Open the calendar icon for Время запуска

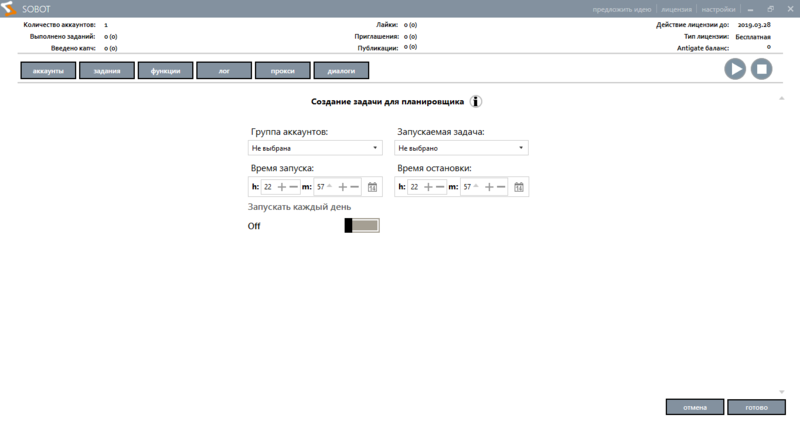[x=372, y=187]
